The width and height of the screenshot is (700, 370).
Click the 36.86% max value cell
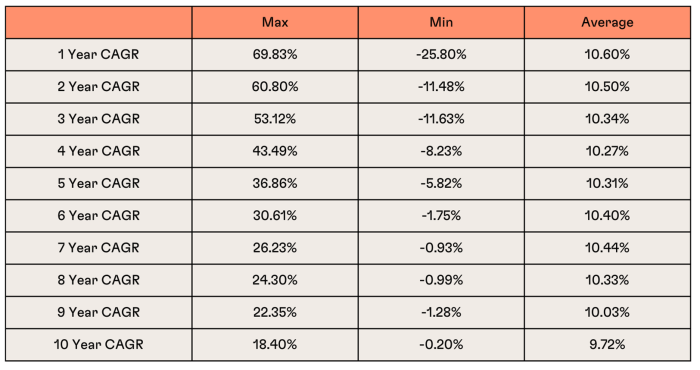tap(275, 183)
